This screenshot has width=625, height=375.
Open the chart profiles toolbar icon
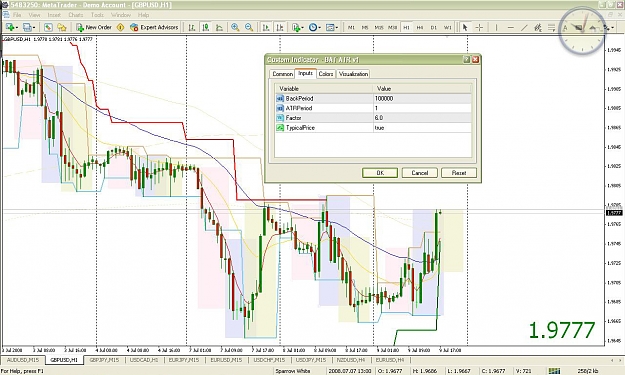click(x=28, y=27)
